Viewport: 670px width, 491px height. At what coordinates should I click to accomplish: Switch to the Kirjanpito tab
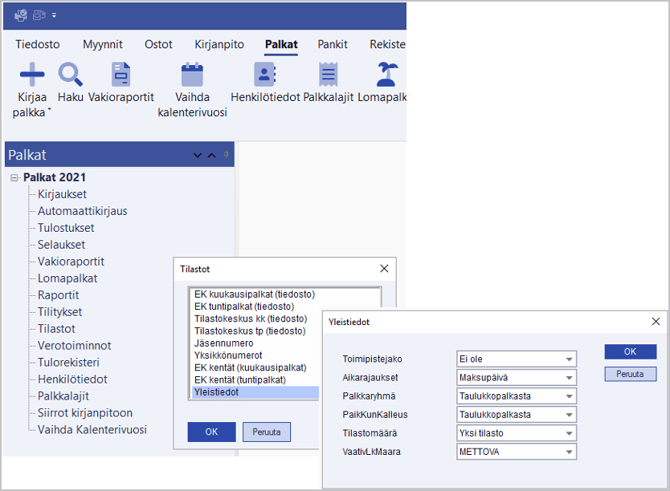point(218,44)
